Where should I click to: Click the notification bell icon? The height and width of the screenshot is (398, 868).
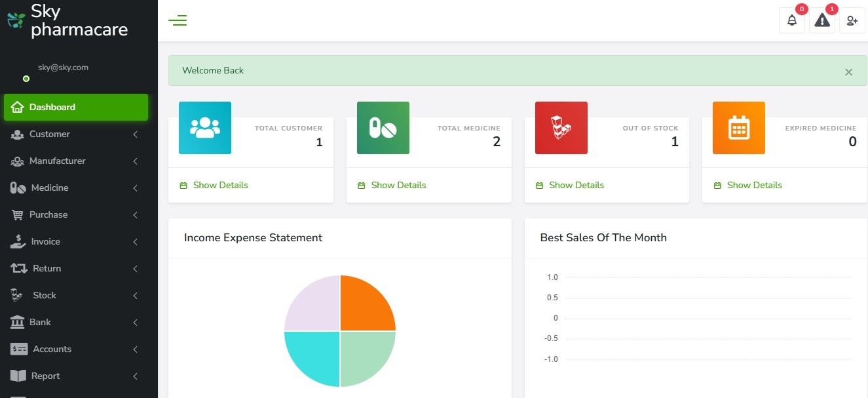(x=791, y=20)
